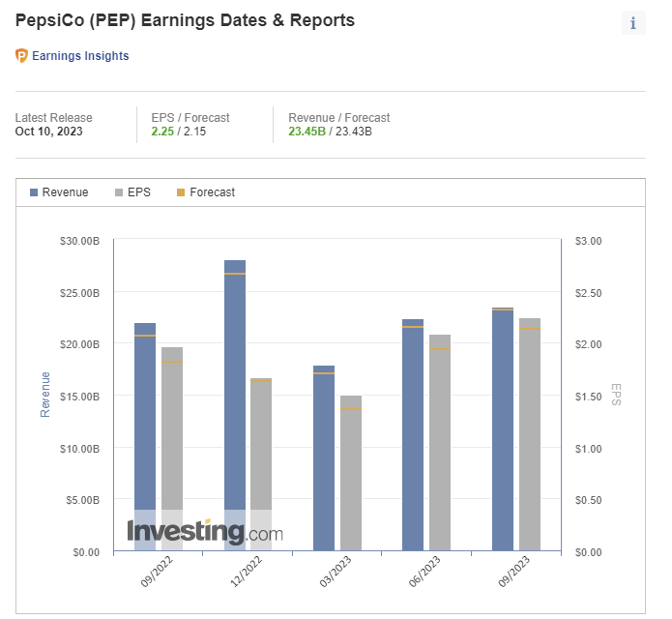Select the 06/2023 blue revenue bar
Viewport: 672px width, 619px height.
click(x=413, y=434)
